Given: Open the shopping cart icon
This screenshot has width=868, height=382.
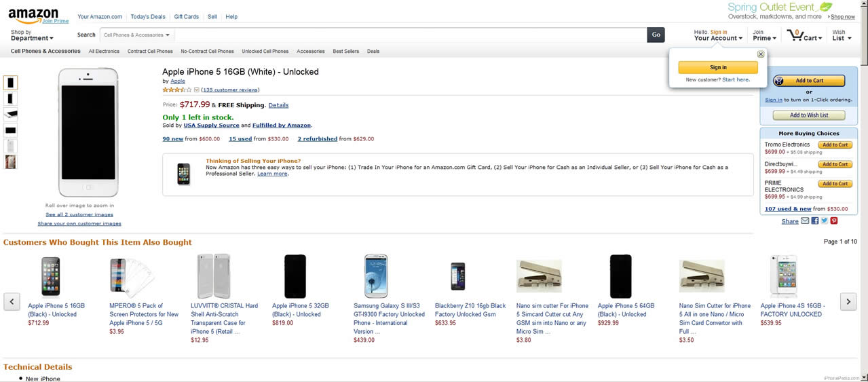Looking at the screenshot, I should (795, 35).
